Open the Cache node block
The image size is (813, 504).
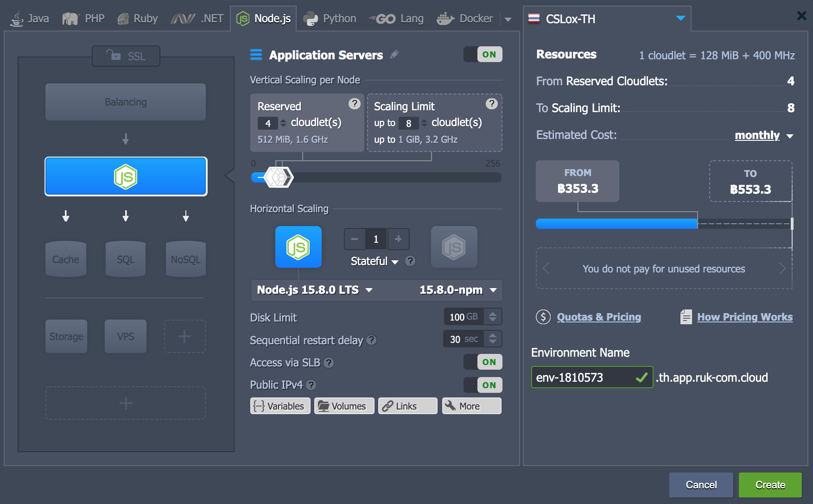[x=65, y=259]
